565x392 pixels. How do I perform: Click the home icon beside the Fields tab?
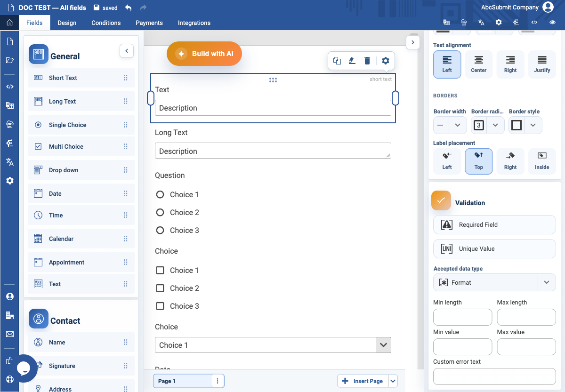(9, 23)
